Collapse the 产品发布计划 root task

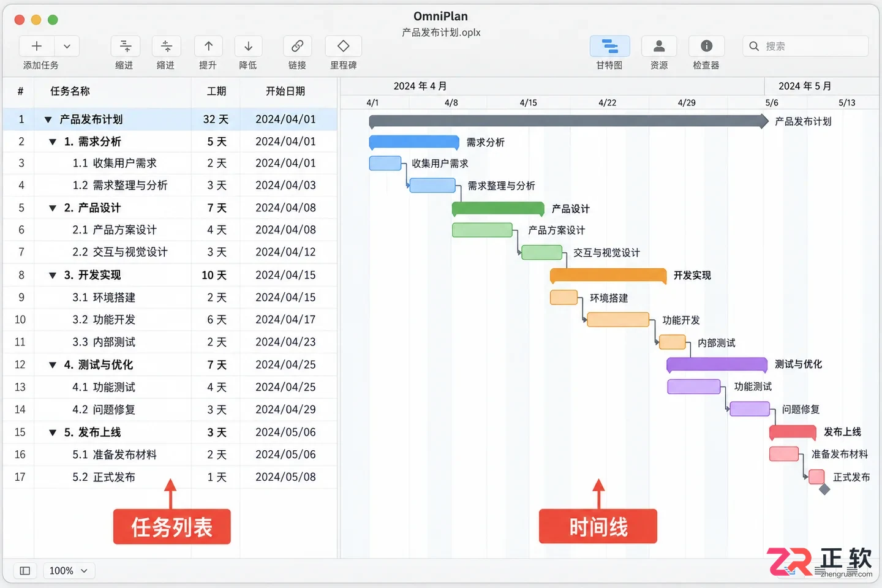(48, 119)
